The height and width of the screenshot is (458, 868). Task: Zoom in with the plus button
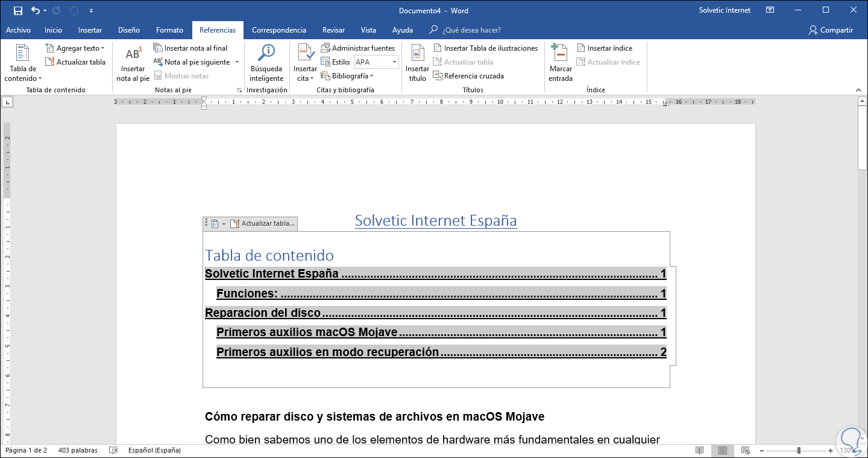pos(830,450)
